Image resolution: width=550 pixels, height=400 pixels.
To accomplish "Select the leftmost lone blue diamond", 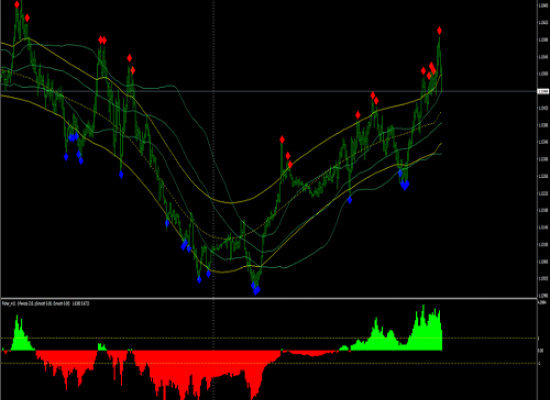I will 66,157.
